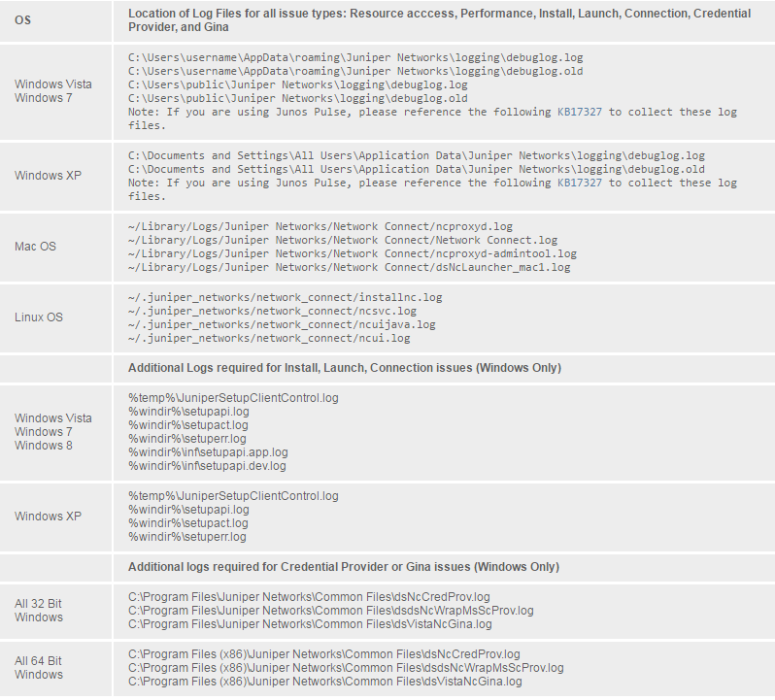775x700 pixels.
Task: Select the dsNcLauncher_mac1.log path
Action: click(349, 267)
